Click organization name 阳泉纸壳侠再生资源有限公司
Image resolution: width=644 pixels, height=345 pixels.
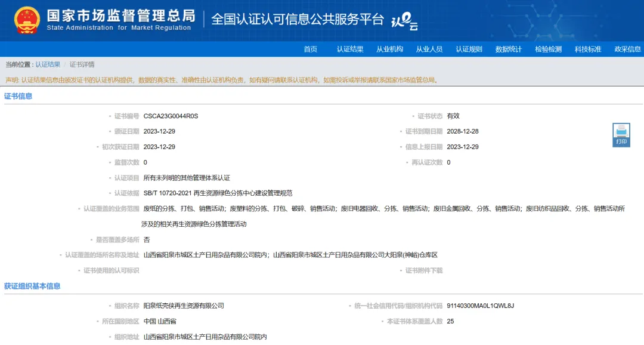click(x=184, y=306)
